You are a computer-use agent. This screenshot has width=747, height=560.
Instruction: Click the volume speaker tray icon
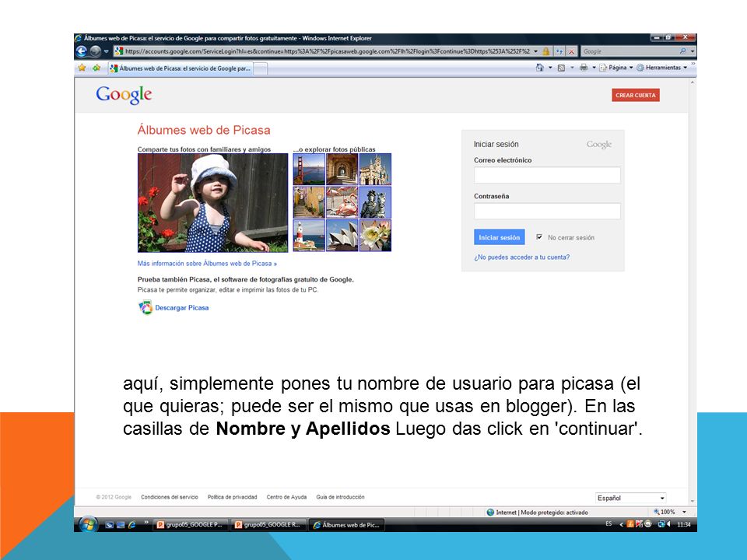click(669, 524)
